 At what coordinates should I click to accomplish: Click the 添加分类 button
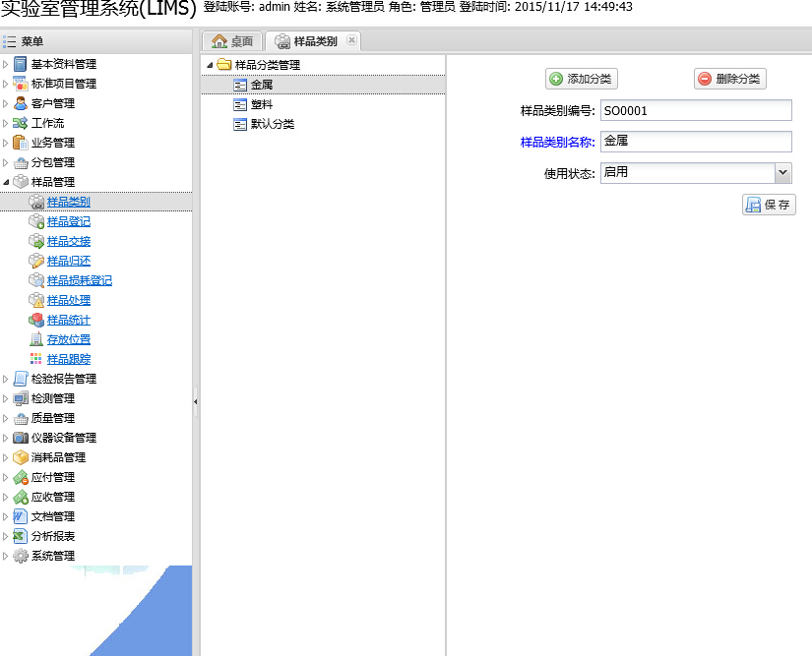point(583,79)
